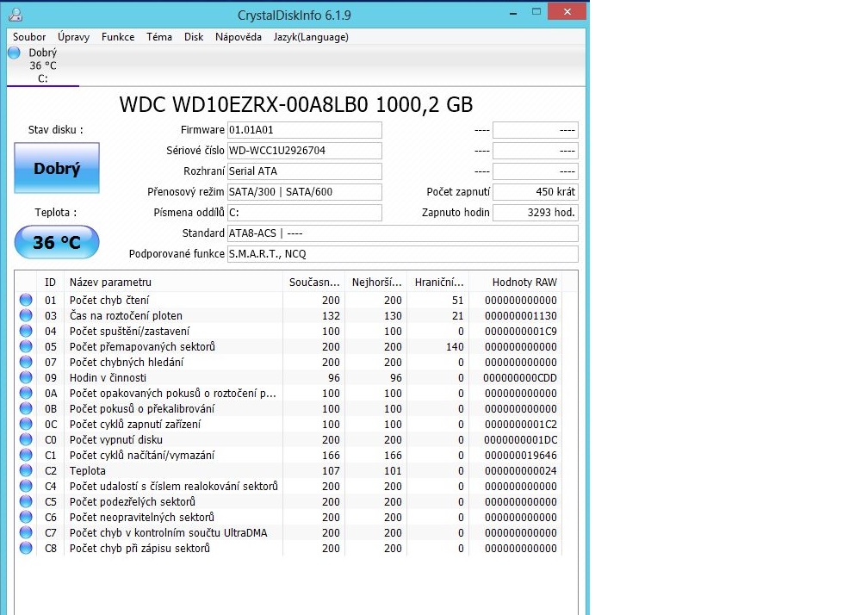This screenshot has height=615, width=868.
Task: Open the Soubor menu
Action: 29,37
